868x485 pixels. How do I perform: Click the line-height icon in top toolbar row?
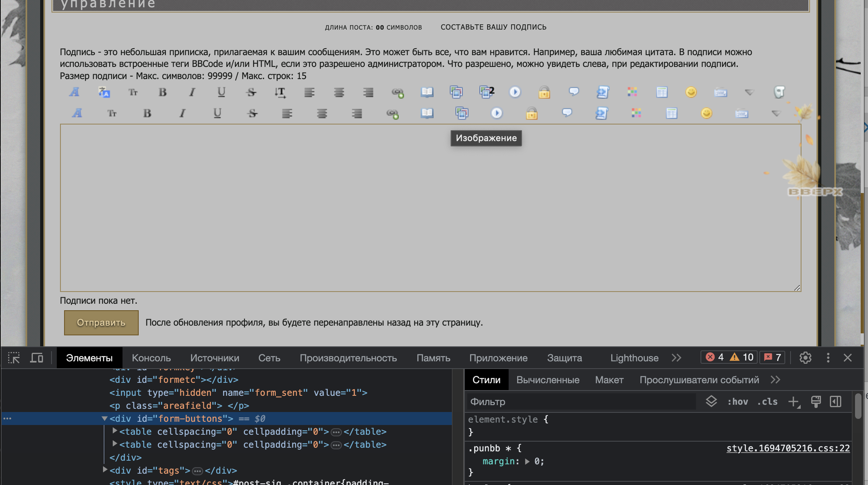click(280, 92)
